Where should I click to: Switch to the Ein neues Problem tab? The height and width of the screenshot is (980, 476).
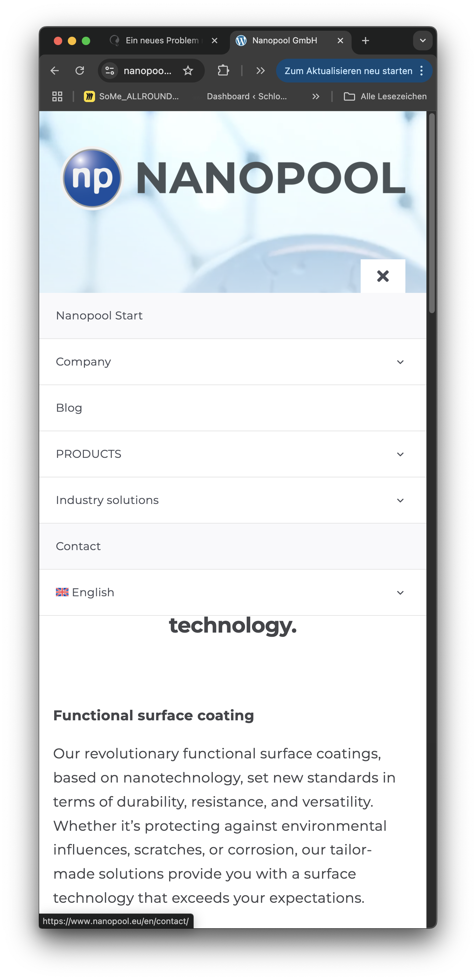tap(162, 41)
